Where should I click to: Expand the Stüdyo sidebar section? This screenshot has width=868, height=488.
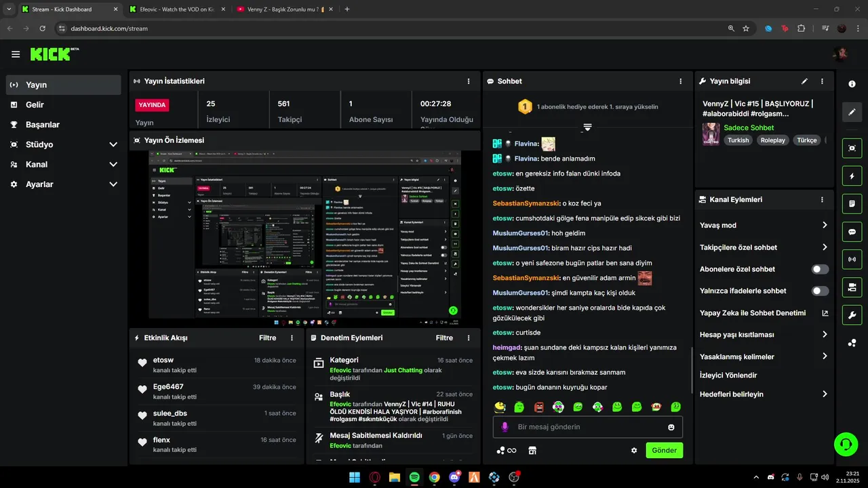coord(113,144)
